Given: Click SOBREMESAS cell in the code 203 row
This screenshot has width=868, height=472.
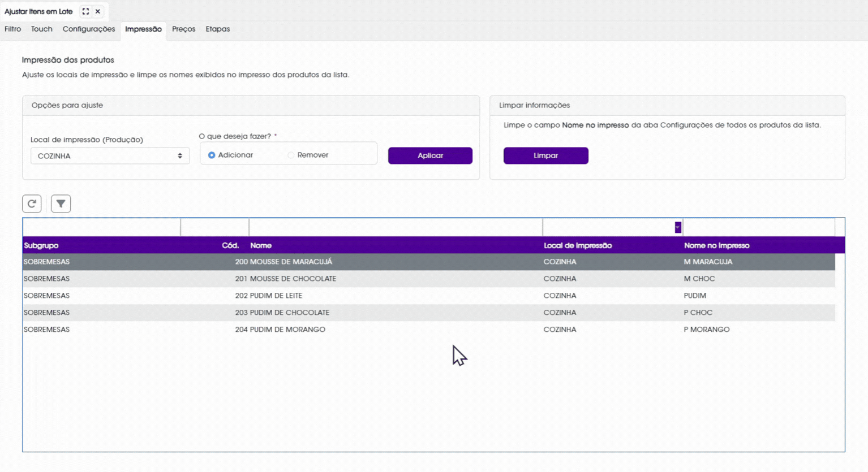Looking at the screenshot, I should coord(46,313).
